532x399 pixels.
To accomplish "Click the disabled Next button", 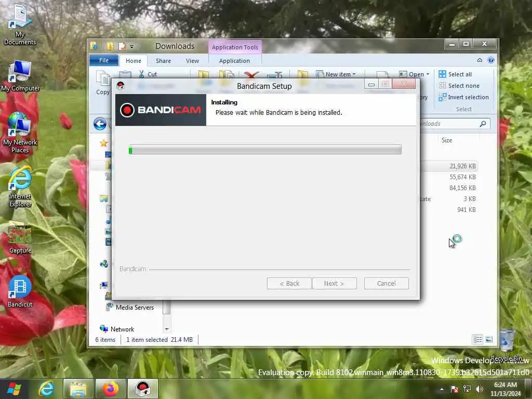I will coord(334,283).
